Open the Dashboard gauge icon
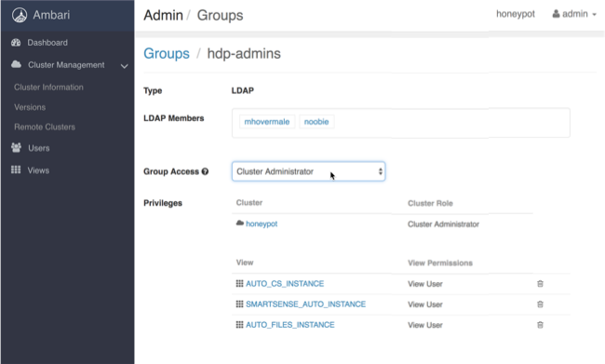 [x=16, y=43]
